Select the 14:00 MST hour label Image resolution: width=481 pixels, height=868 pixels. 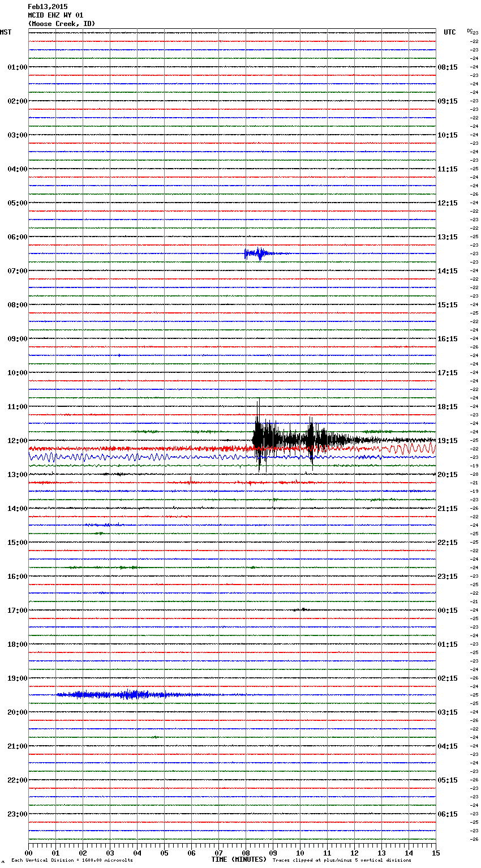tap(18, 509)
